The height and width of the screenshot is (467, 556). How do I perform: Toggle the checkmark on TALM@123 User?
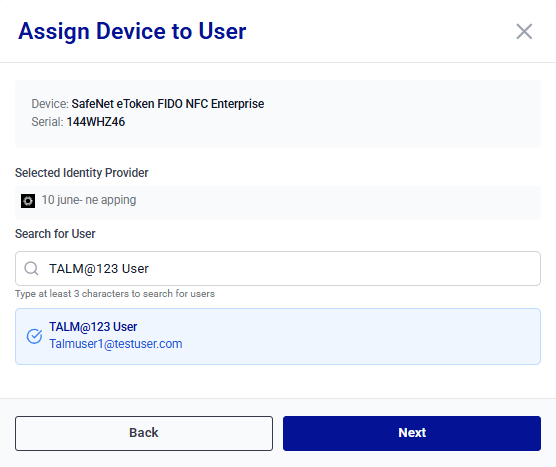[x=34, y=336]
